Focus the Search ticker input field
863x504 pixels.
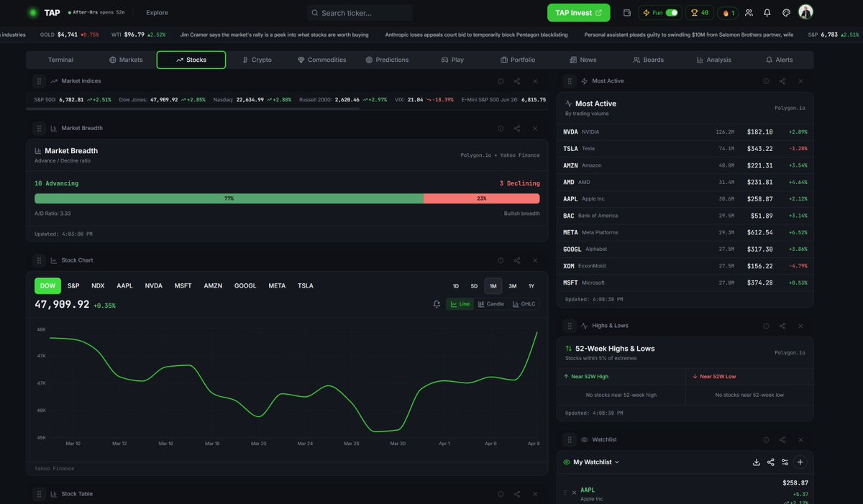coord(360,13)
